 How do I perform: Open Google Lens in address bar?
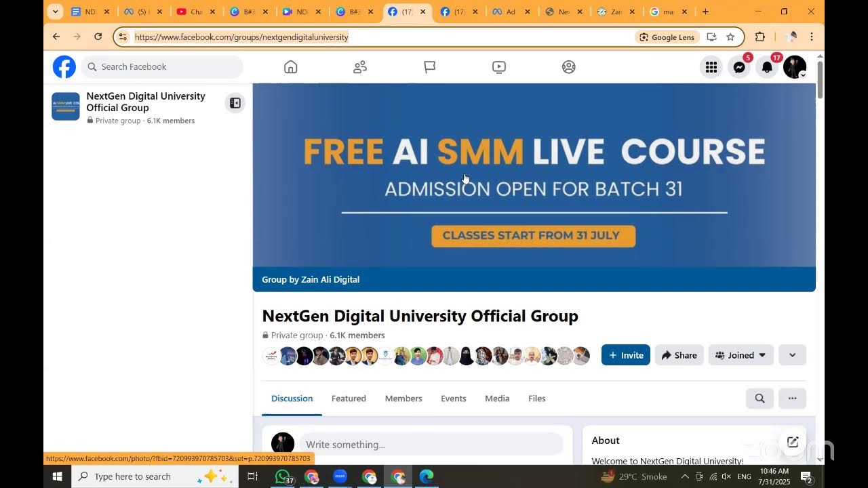[667, 37]
